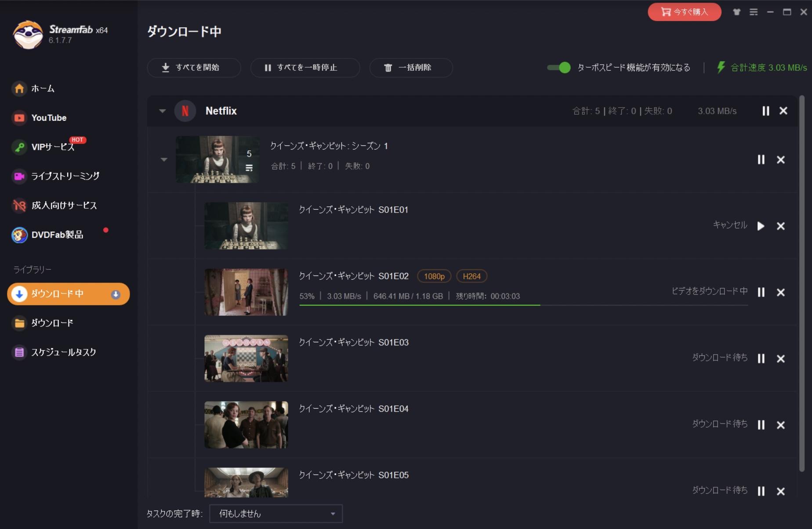Click the badge icon on ダウンロード中 tab
The image size is (812, 529).
(116, 294)
